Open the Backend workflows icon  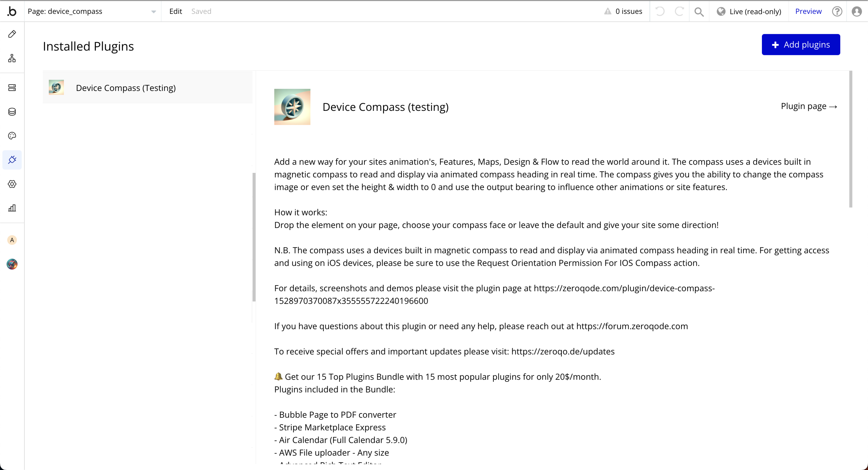click(12, 88)
